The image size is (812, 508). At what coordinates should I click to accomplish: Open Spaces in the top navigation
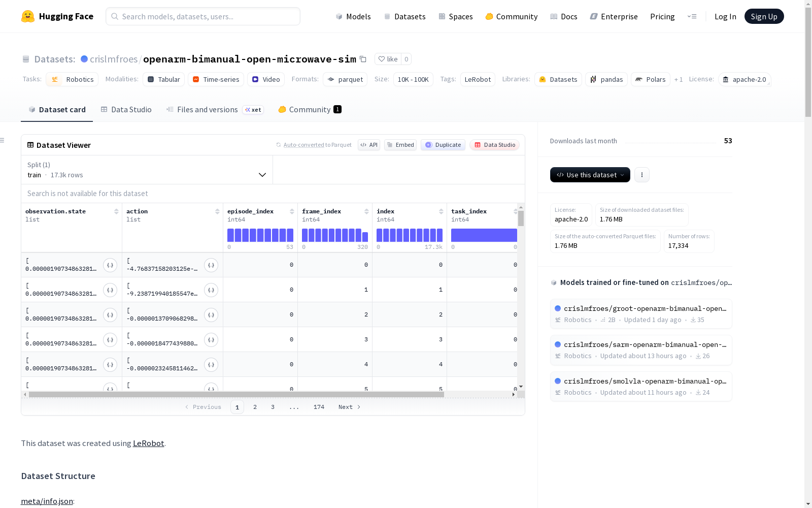tap(456, 16)
